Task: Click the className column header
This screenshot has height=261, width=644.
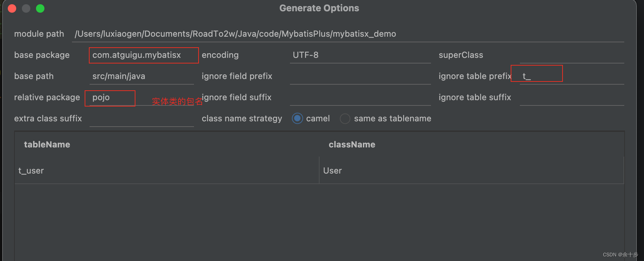Action: (352, 145)
